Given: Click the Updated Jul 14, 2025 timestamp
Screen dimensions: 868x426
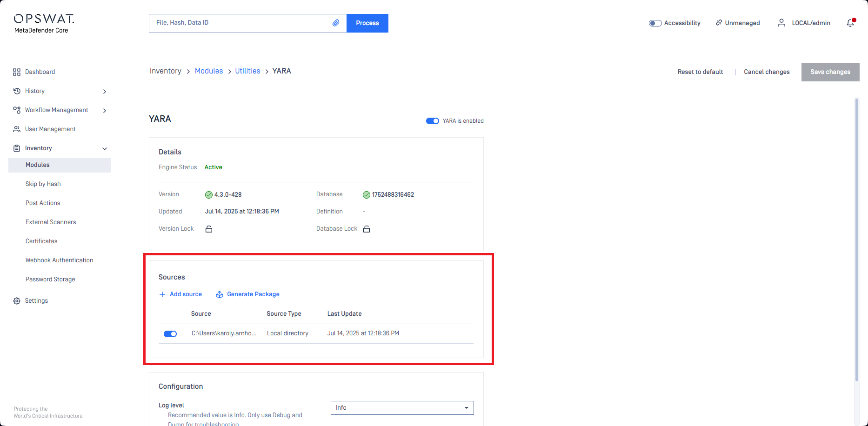Looking at the screenshot, I should tap(242, 211).
